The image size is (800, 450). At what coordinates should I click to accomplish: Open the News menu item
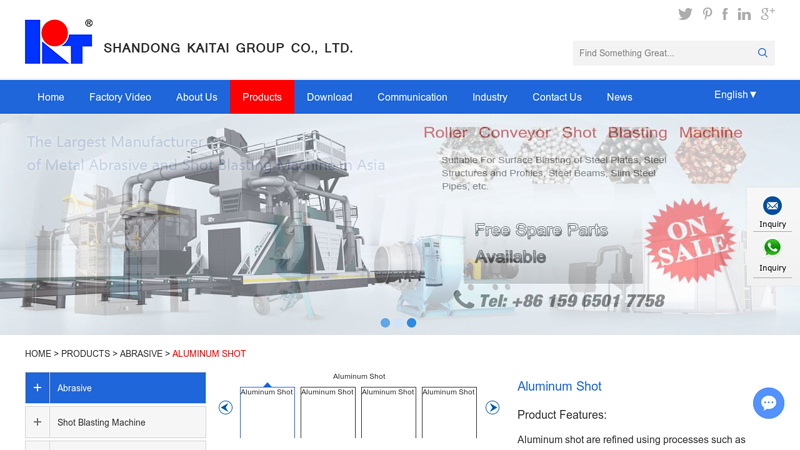coord(619,97)
